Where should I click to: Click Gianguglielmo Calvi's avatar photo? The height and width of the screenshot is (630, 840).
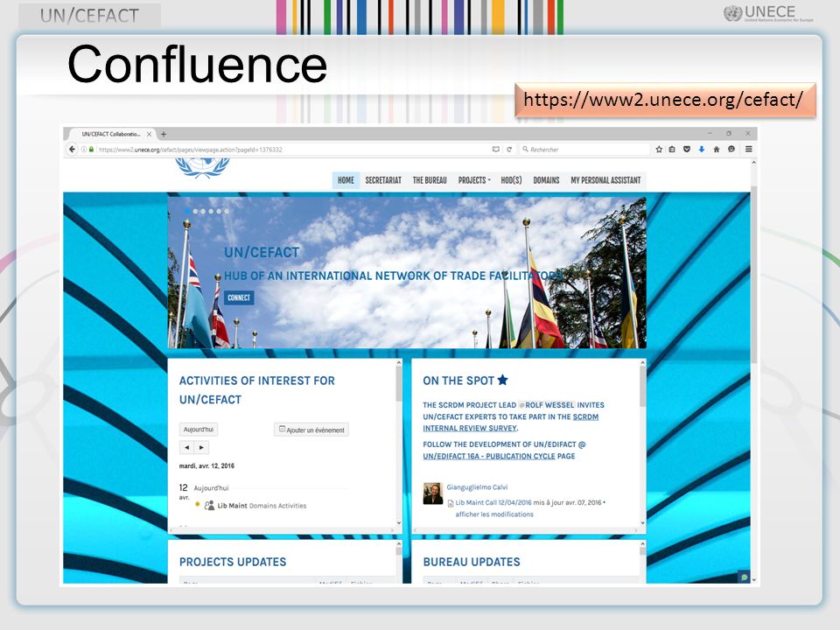pyautogui.click(x=433, y=493)
